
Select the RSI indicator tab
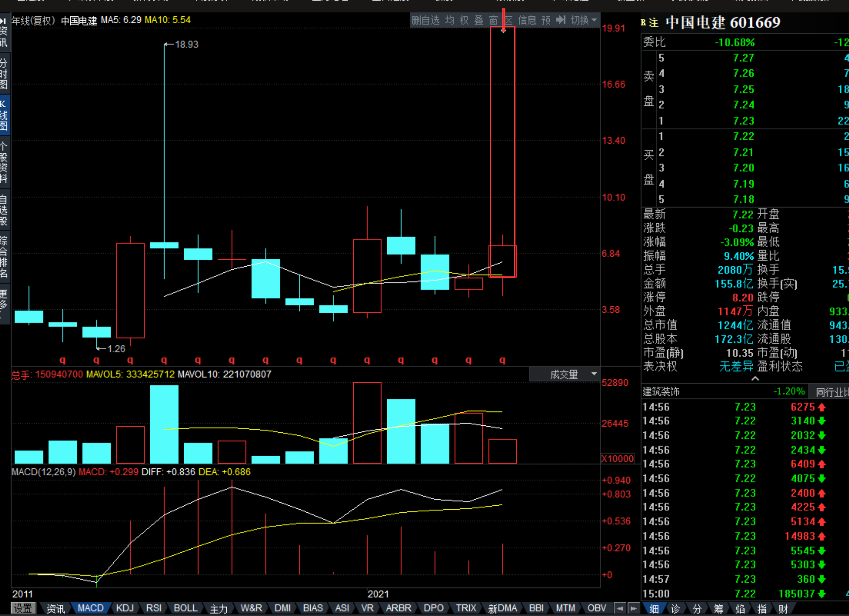[x=154, y=608]
